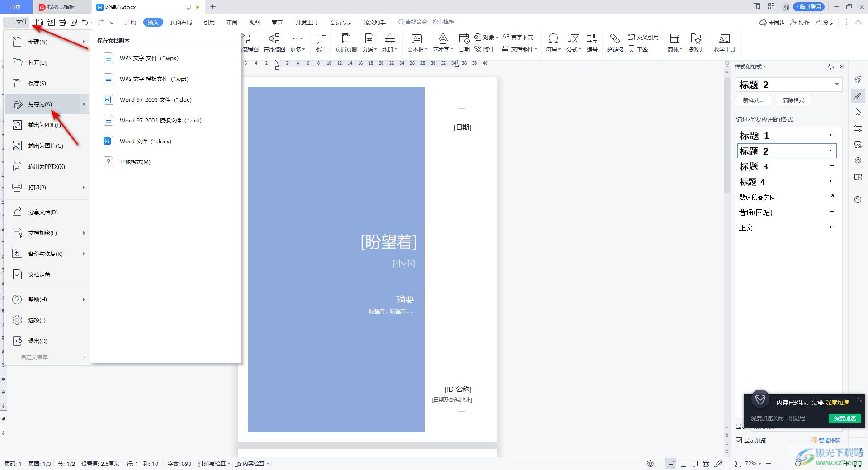Screen dimensions: 868x470
Task: Click the pencil style icon in right sidebar
Action: point(858,96)
